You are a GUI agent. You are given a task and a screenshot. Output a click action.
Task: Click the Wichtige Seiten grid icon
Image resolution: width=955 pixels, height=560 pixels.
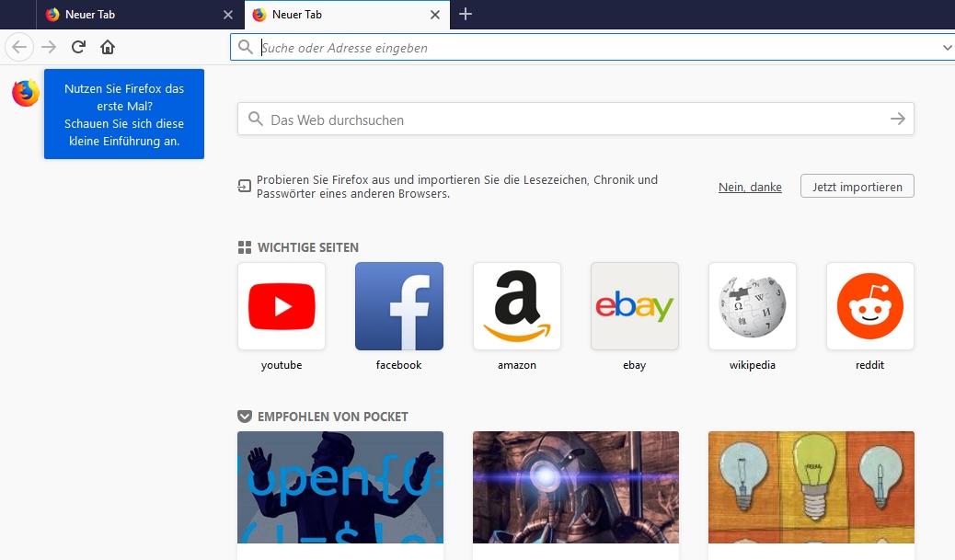244,247
